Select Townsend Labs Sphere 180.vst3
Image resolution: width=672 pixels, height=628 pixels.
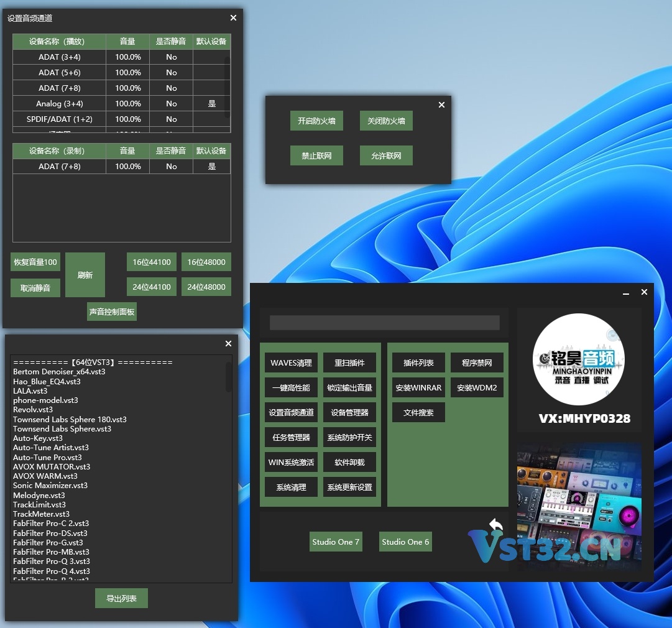70,419
